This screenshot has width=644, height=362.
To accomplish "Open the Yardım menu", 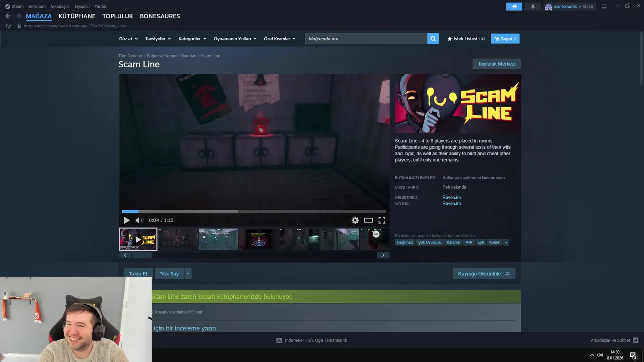I will point(101,6).
